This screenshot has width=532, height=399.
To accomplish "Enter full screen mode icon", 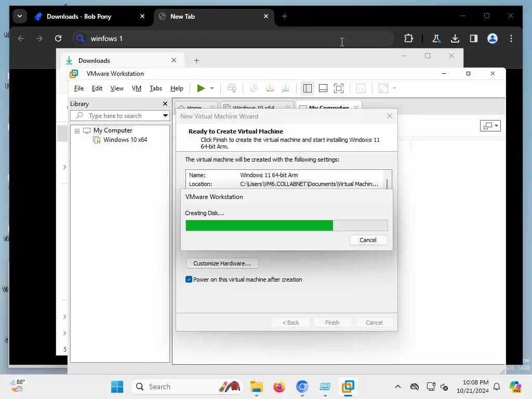I will pyautogui.click(x=339, y=88).
